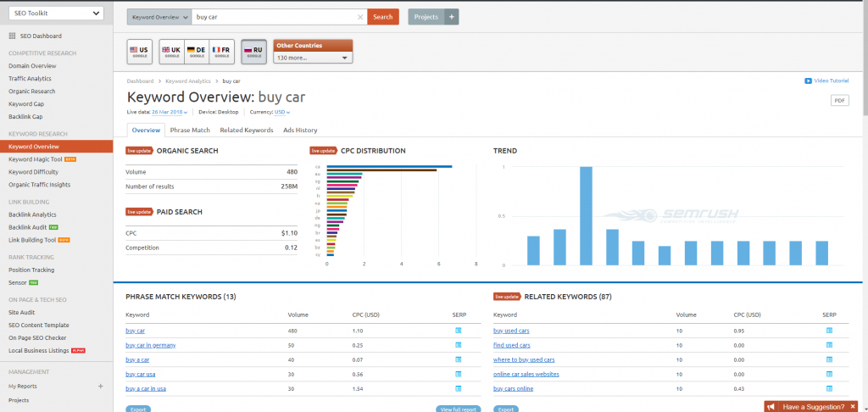The width and height of the screenshot is (868, 412).
Task: Open Site Audit in the sidebar
Action: 21,312
